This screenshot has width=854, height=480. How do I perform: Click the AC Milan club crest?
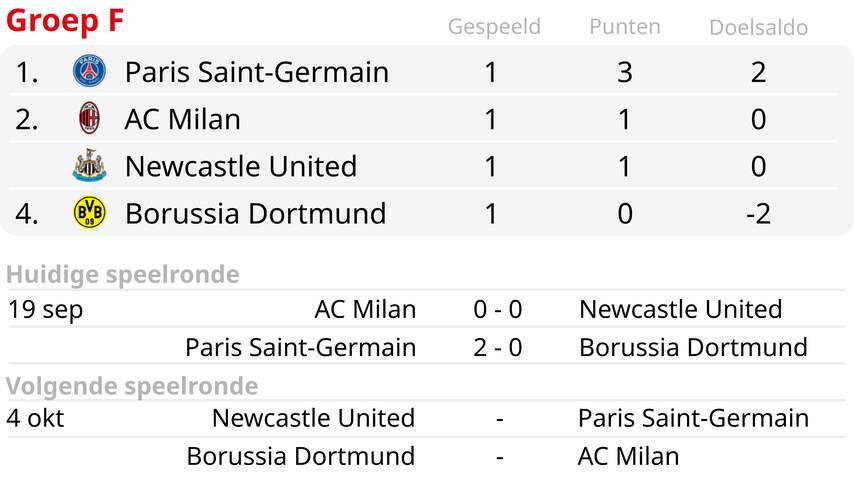(x=89, y=118)
